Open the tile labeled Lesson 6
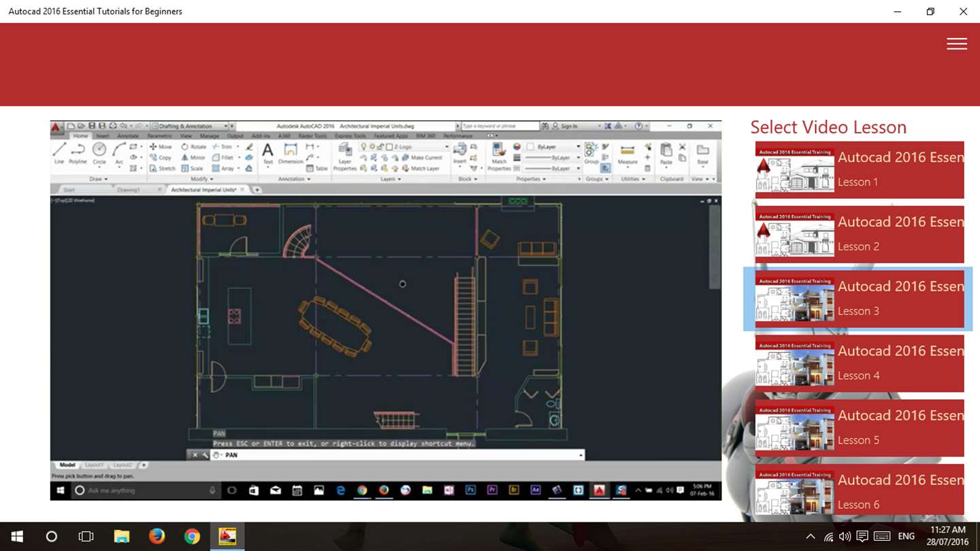This screenshot has width=980, height=551. pyautogui.click(x=860, y=490)
